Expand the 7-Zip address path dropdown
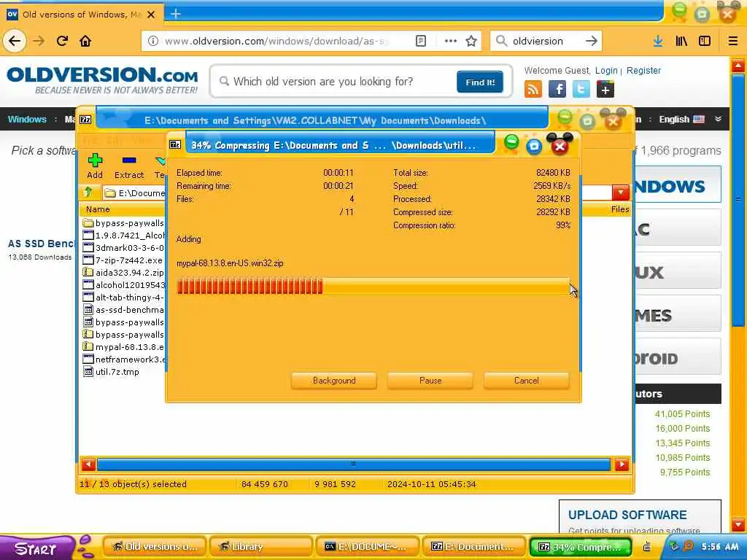This screenshot has width=747, height=560. click(620, 192)
